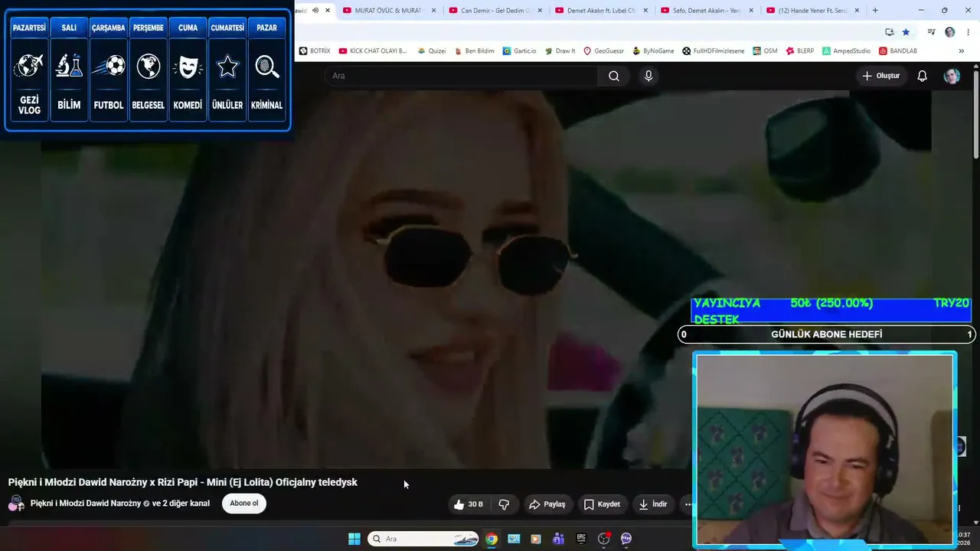Click the Abone ol subscribe button
This screenshot has height=551, width=980.
tap(244, 504)
